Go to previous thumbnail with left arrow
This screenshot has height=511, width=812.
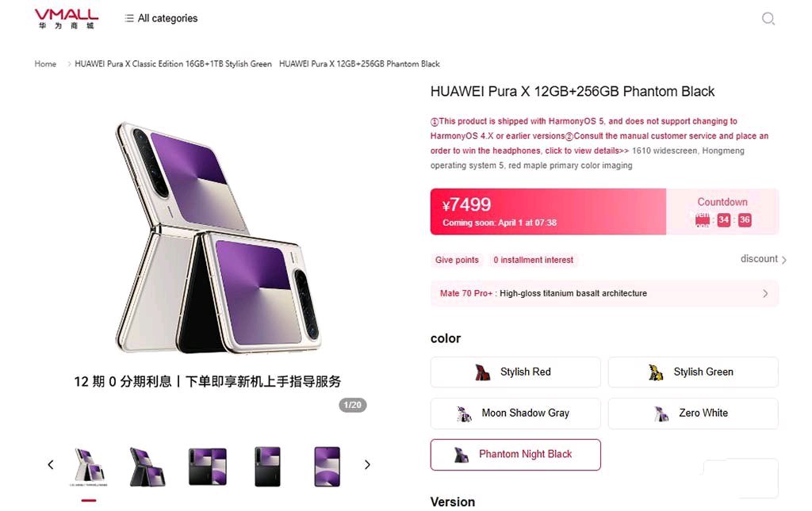pos(50,464)
